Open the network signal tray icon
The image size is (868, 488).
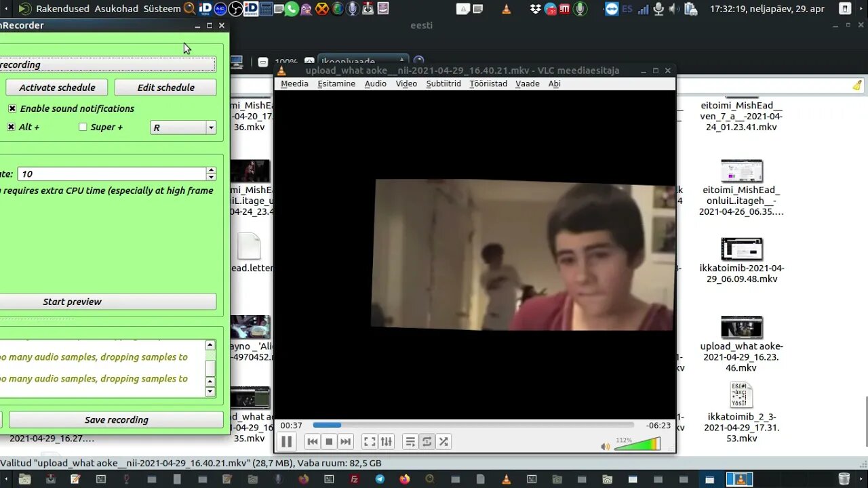[x=643, y=9]
